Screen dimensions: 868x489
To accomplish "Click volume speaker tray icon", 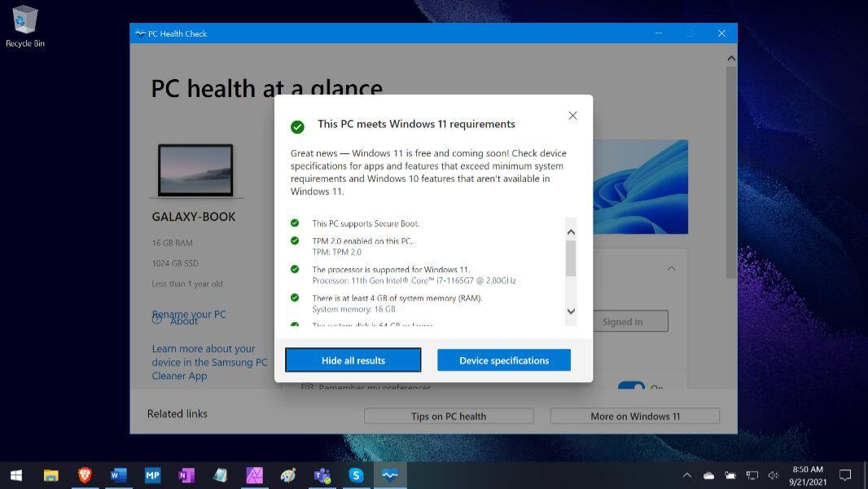I will pyautogui.click(x=774, y=475).
